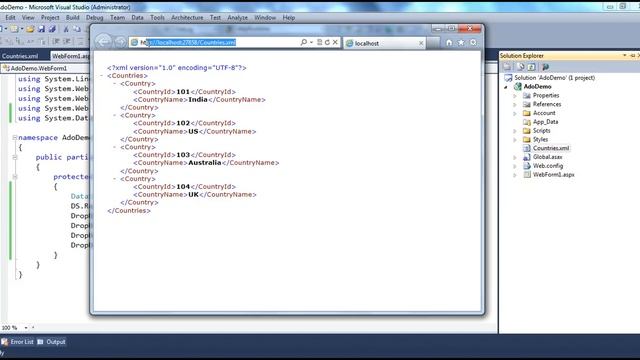Click Open File icon in Visual Studio toolbar
Screen dimensions: 640x360
pyautogui.click(x=30, y=29)
